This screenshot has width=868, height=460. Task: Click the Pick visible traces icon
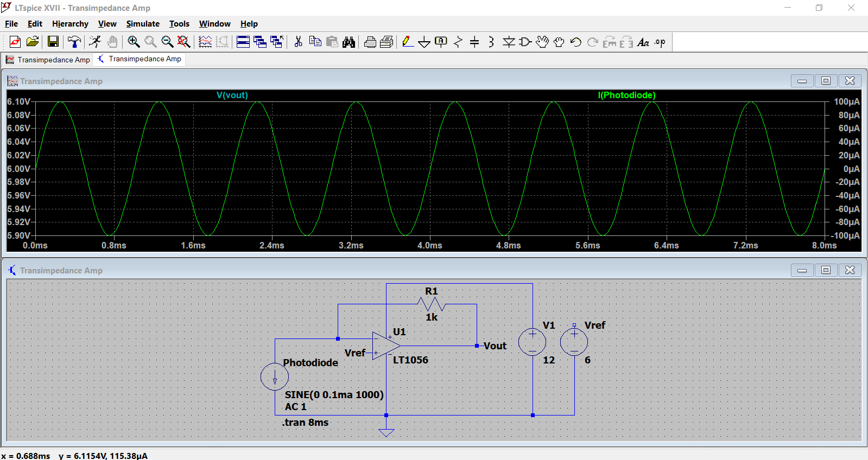[x=205, y=42]
